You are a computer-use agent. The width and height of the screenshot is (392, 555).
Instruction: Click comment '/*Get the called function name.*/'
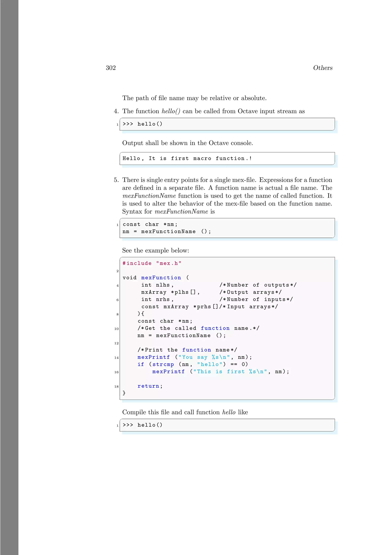click(198, 328)
